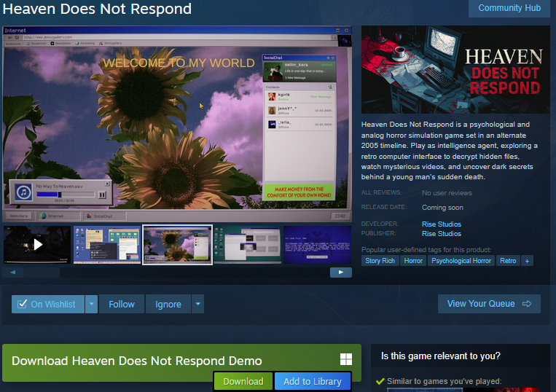Click the thumbnail strip right arrow
This screenshot has width=556, height=392.
coord(341,273)
